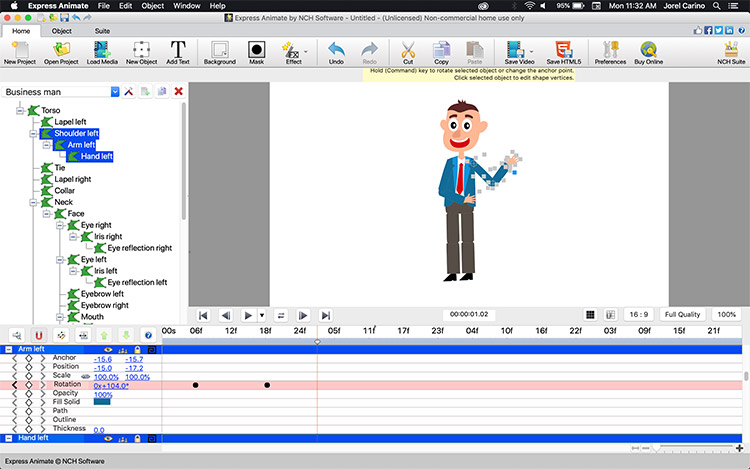Click the red delete X icon above the tree
This screenshot has height=469, width=750.
tap(178, 92)
